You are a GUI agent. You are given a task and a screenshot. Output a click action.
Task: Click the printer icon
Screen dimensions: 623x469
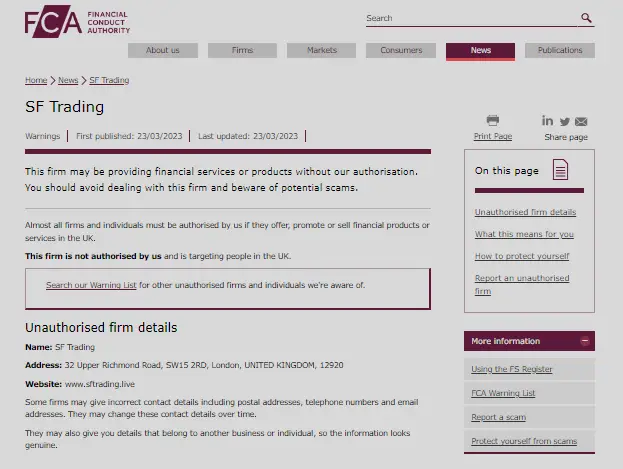point(493,120)
